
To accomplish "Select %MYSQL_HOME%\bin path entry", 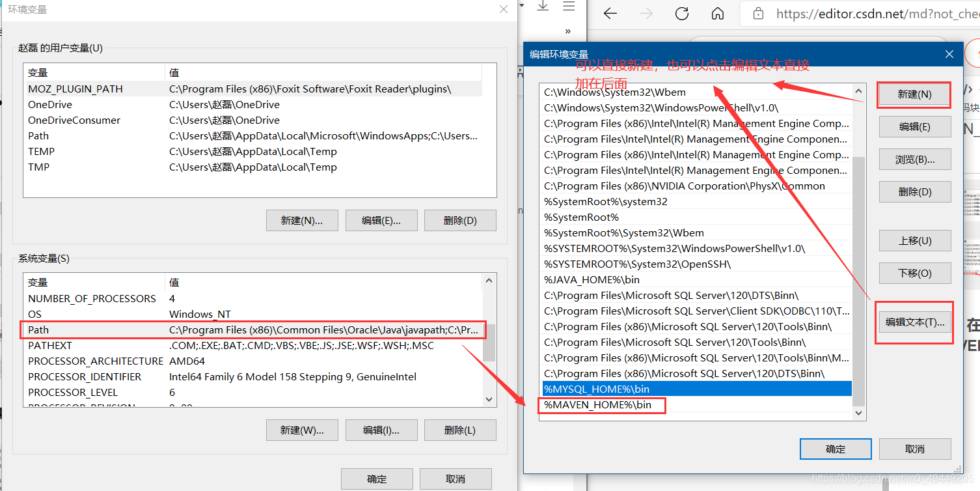I will pyautogui.click(x=696, y=389).
